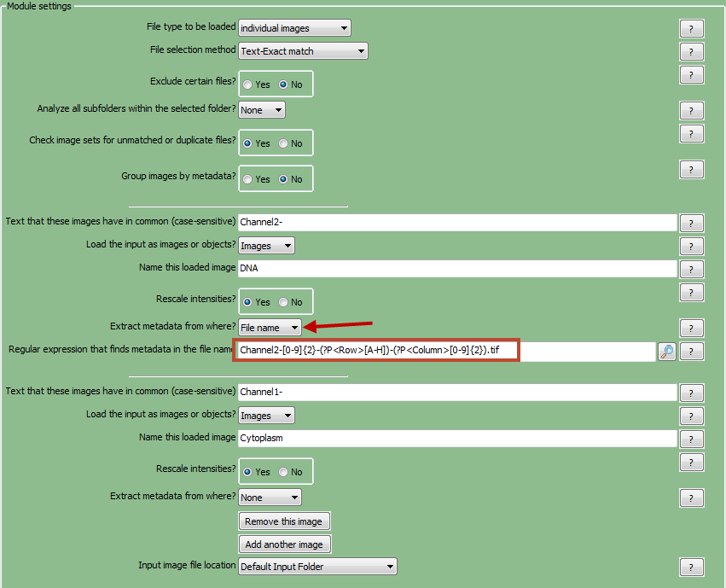Open help for File type to be loaded

tap(691, 29)
